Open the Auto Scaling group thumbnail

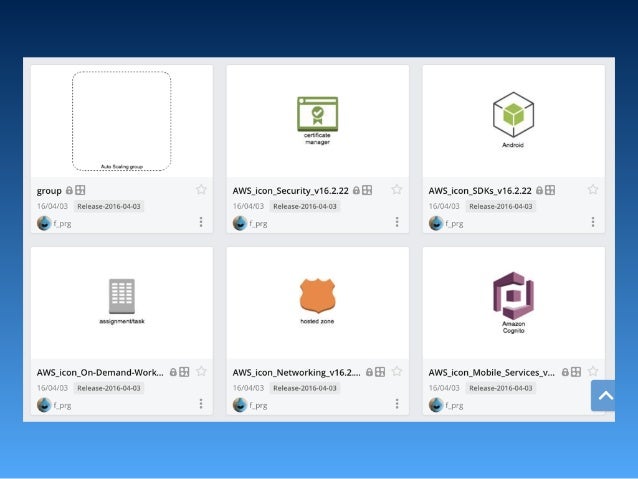point(122,121)
